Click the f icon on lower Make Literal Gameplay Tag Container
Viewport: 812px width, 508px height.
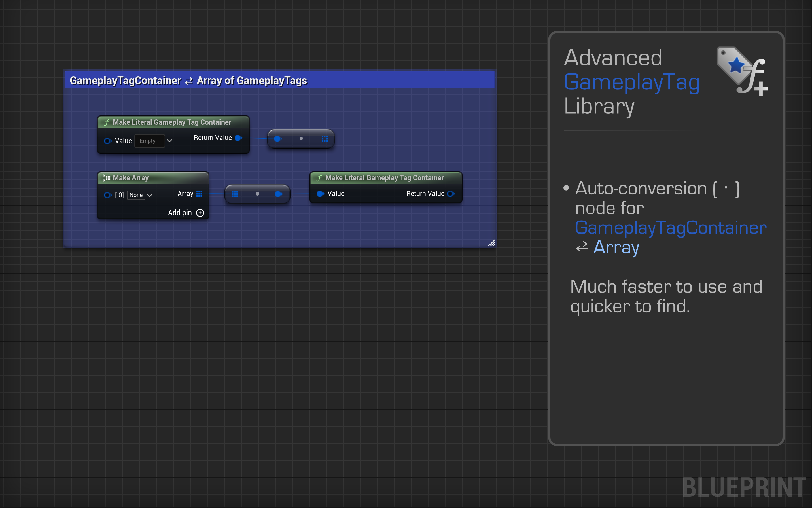[x=319, y=178]
